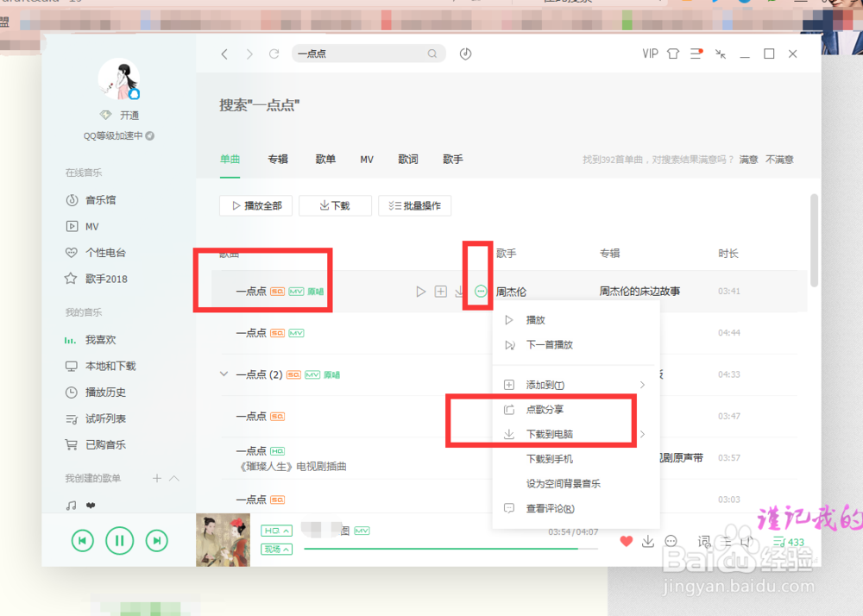
Task: Choose 下载到手机 in context menu
Action: tap(576, 459)
